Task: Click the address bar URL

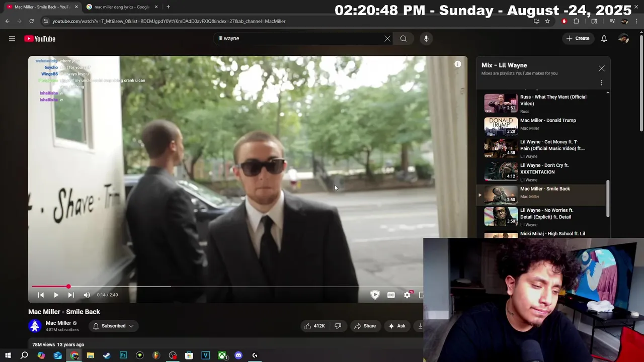Action: pyautogui.click(x=169, y=21)
